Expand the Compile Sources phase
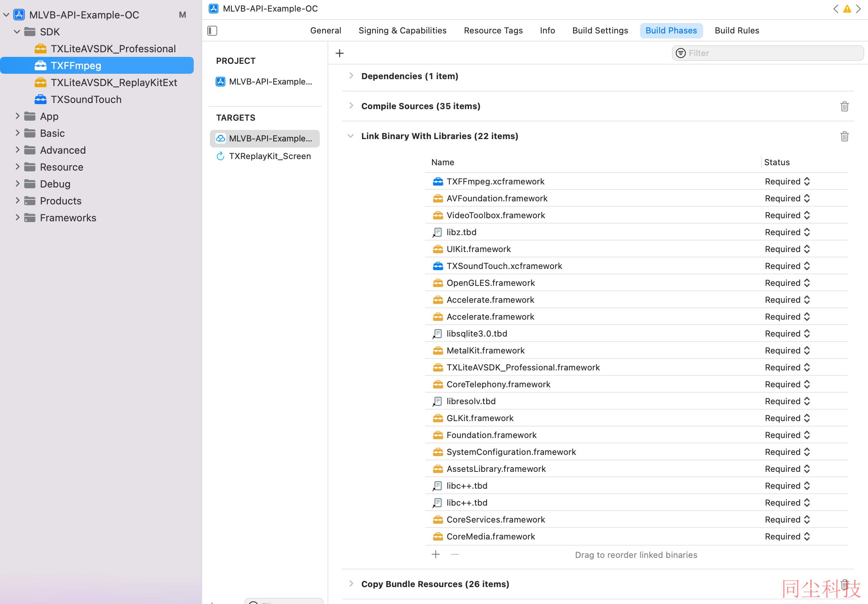 [351, 106]
